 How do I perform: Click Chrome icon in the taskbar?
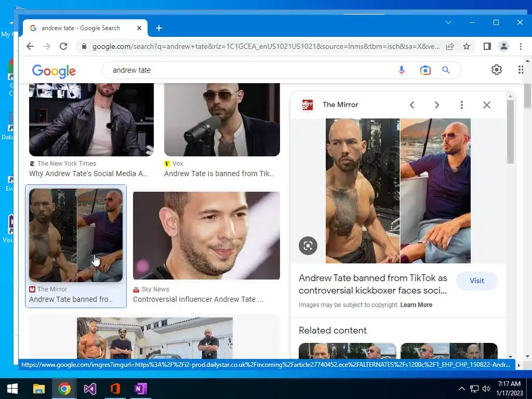click(64, 389)
